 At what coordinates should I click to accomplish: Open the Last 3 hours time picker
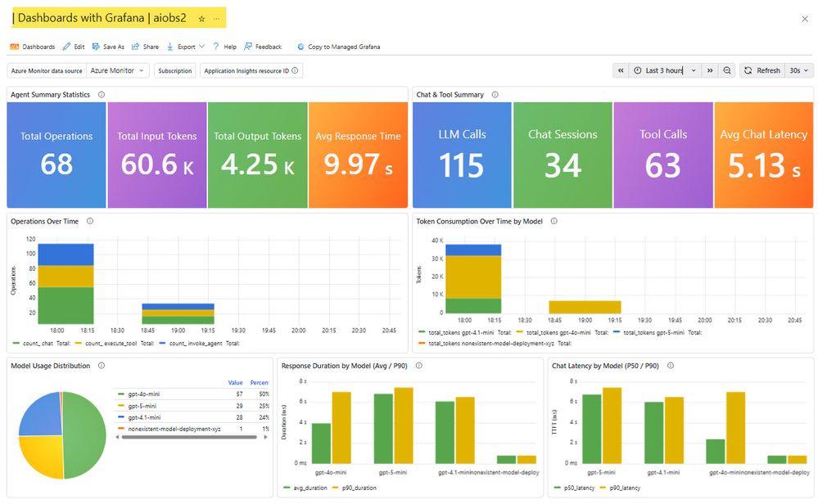pyautogui.click(x=665, y=71)
